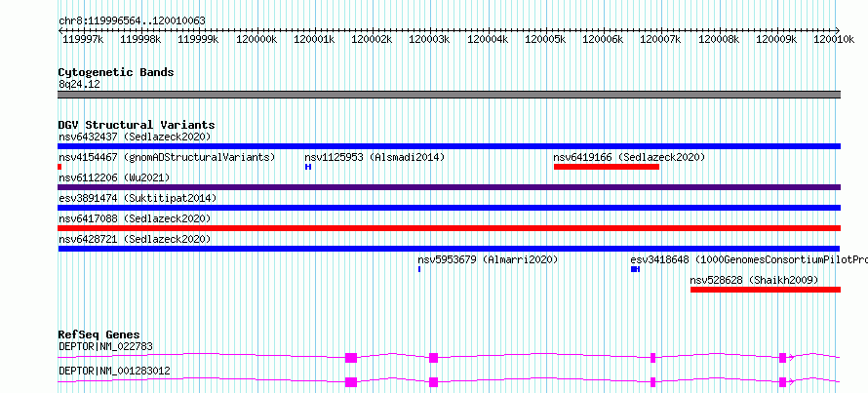This screenshot has width=868, height=393.
Task: Click third narrow exon of DEPTOR NM_022783
Action: [653, 358]
